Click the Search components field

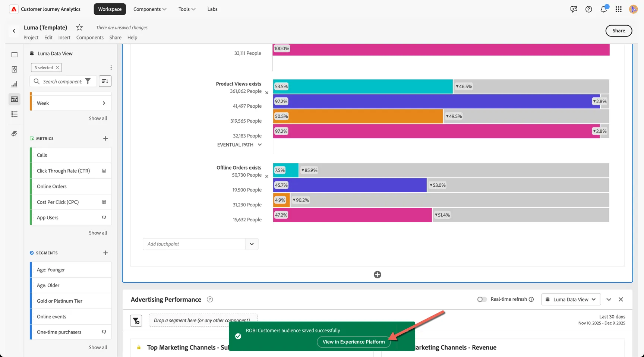click(62, 81)
